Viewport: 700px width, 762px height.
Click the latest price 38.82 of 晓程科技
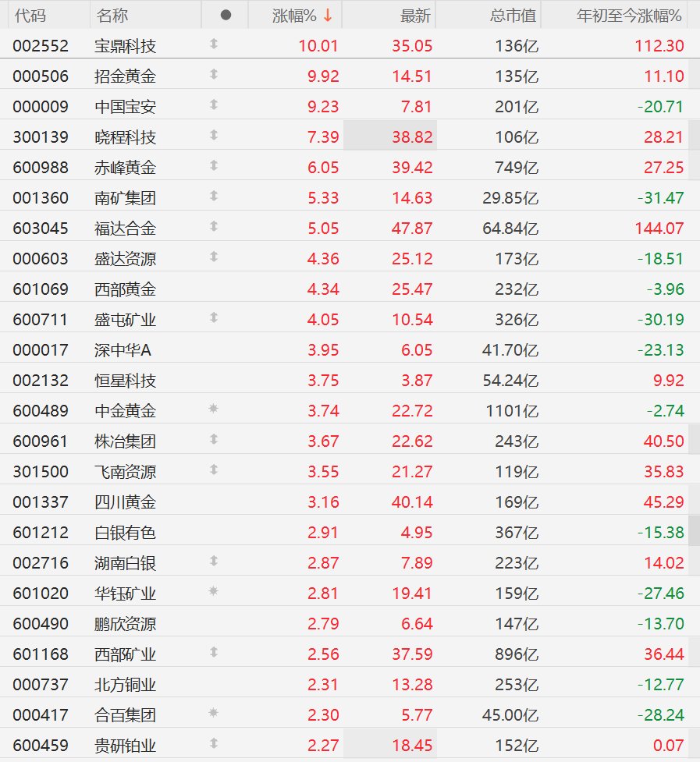click(412, 137)
